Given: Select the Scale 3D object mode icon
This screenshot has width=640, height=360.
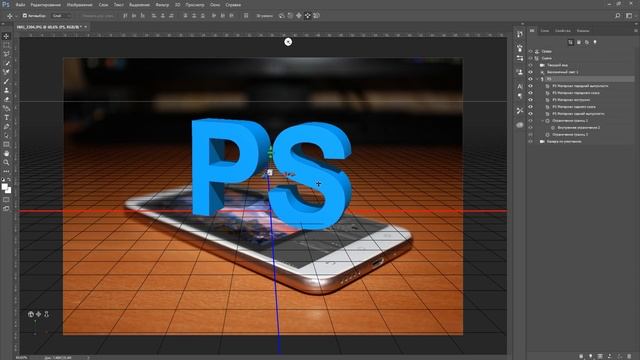Looking at the screenshot, I should [317, 16].
